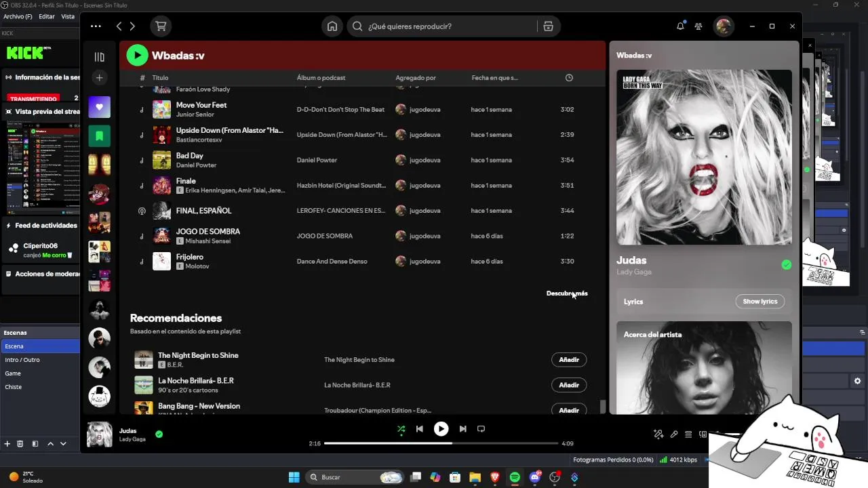Add a scene in OBS Escenas
Viewport: 868px width, 488px height.
point(7,444)
